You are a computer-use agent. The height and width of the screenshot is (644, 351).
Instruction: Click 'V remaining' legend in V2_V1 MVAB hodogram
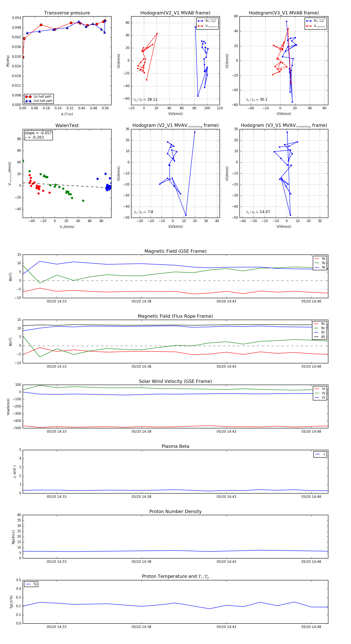pyautogui.click(x=207, y=26)
